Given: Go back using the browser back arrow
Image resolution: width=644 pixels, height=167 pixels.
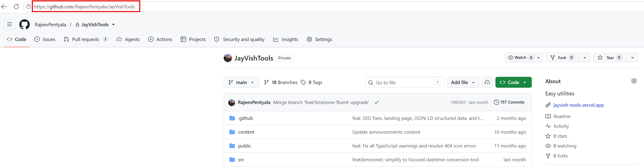Looking at the screenshot, I should point(4,7).
